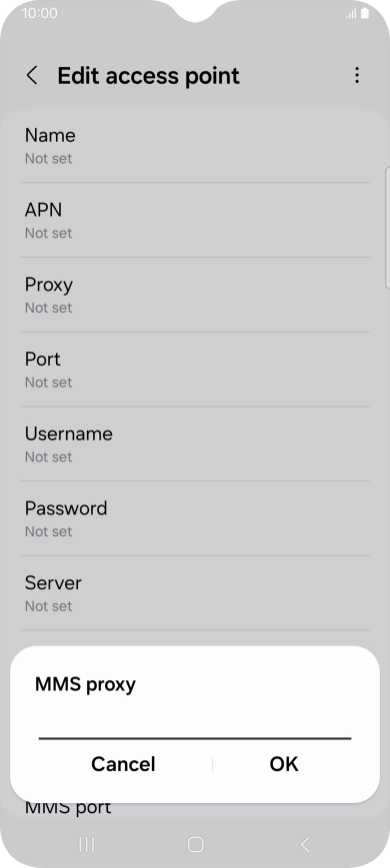Viewport: 390px width, 868px height.
Task: Confirm MMS proxy with OK
Action: tap(284, 764)
